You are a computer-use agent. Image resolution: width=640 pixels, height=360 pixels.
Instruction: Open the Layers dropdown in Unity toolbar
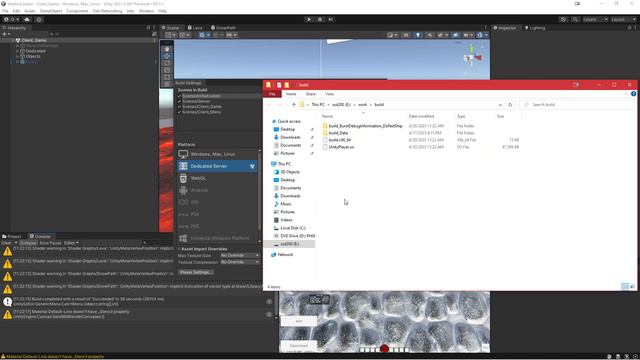click(595, 19)
